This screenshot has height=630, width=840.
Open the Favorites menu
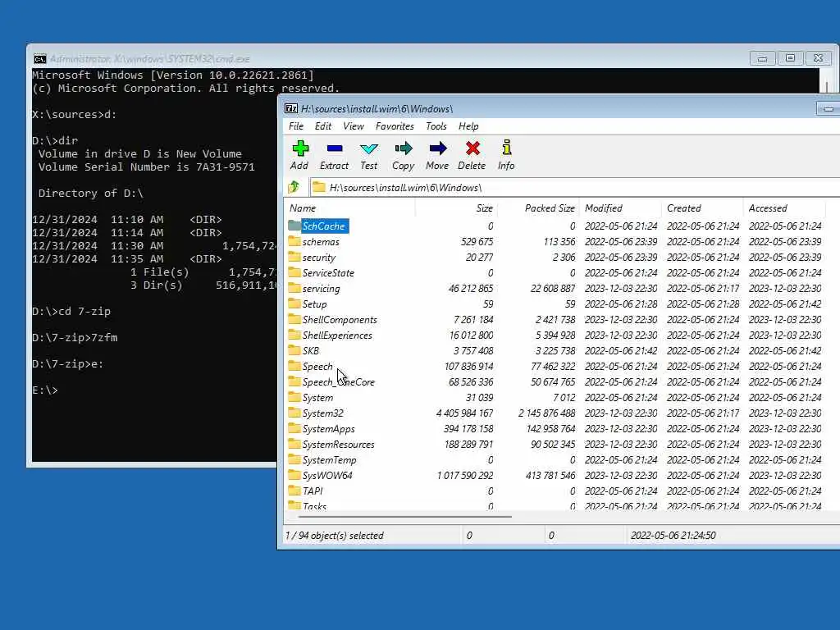tap(395, 126)
